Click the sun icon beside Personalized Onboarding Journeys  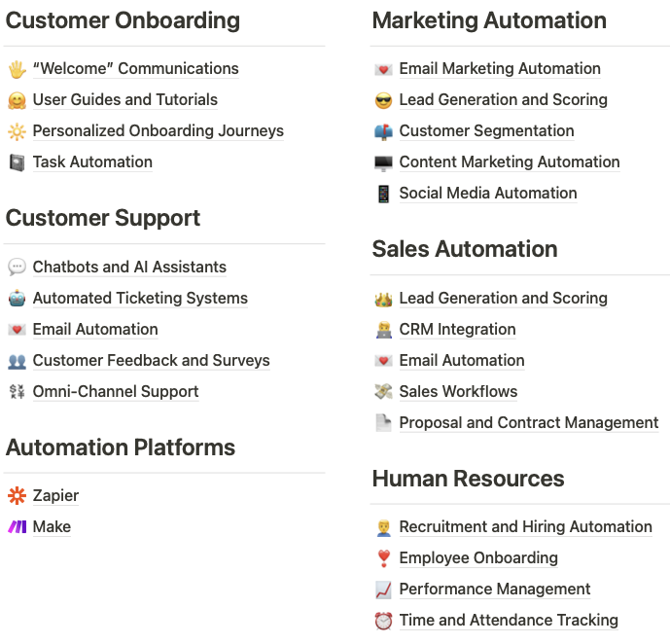17,131
